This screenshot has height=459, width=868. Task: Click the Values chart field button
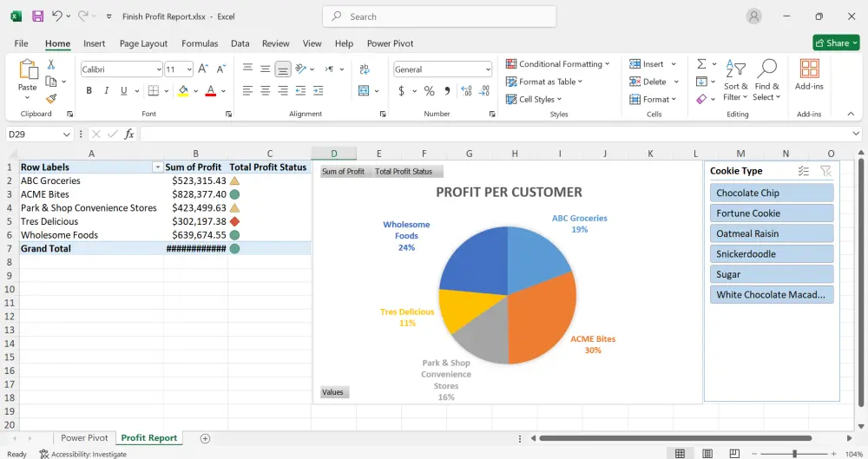(334, 392)
